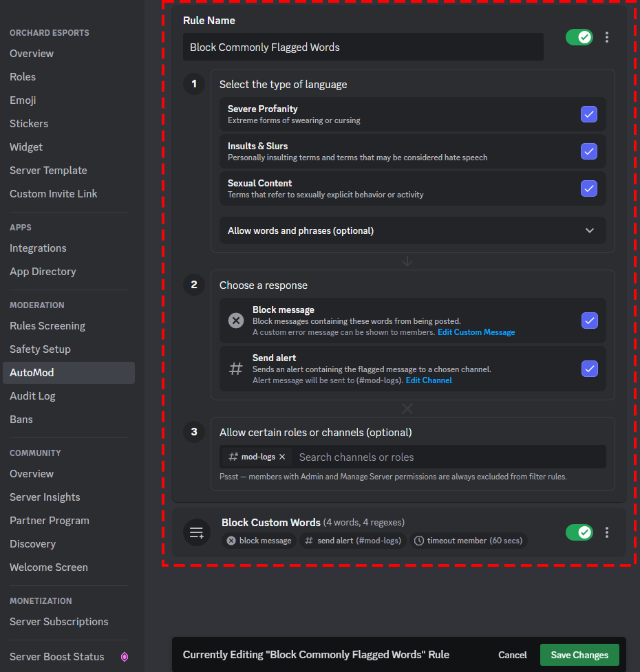Screen dimensions: 640x672
Task: Open the kebab menu beside the rule toggle
Action: pyautogui.click(x=606, y=37)
